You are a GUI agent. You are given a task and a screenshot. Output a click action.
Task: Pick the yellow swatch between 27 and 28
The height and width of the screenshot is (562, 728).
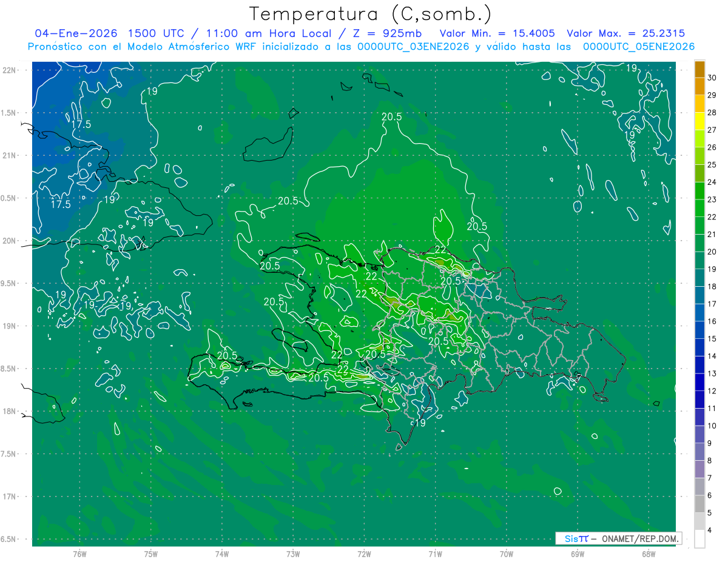pyautogui.click(x=699, y=121)
